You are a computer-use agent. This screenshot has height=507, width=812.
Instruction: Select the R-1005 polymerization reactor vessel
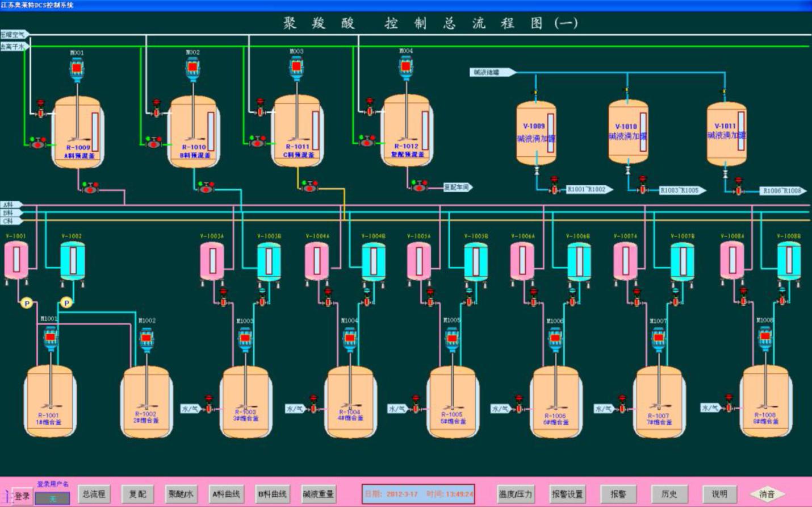pos(452,401)
